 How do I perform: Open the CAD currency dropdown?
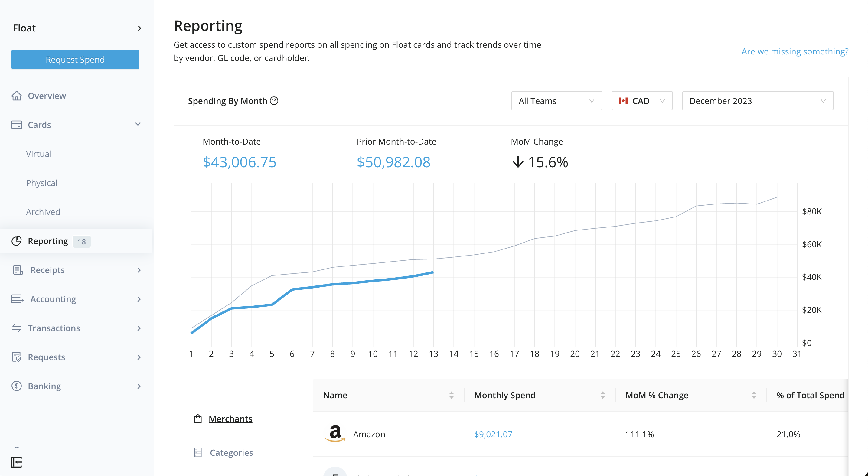[x=641, y=101]
